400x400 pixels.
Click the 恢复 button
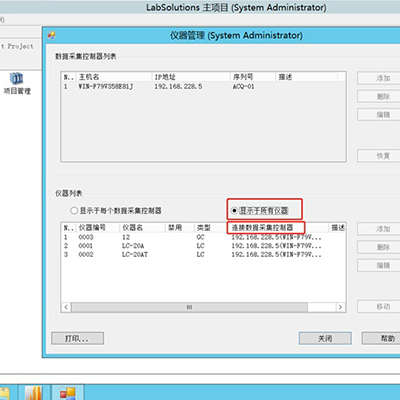379,156
